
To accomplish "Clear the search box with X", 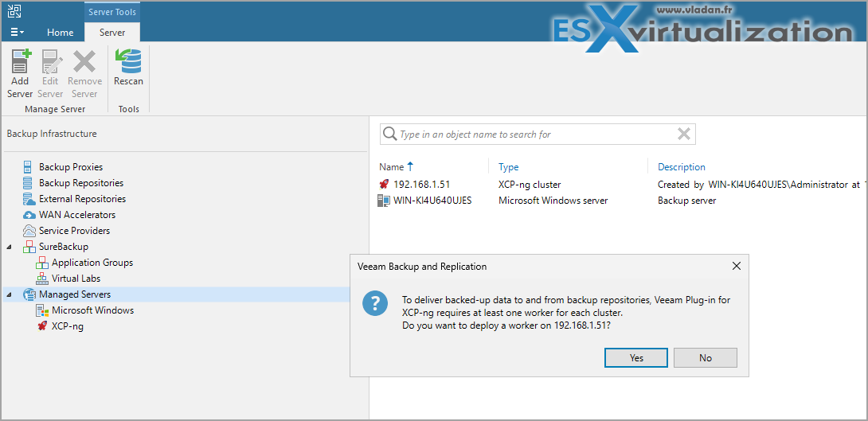I will [683, 134].
